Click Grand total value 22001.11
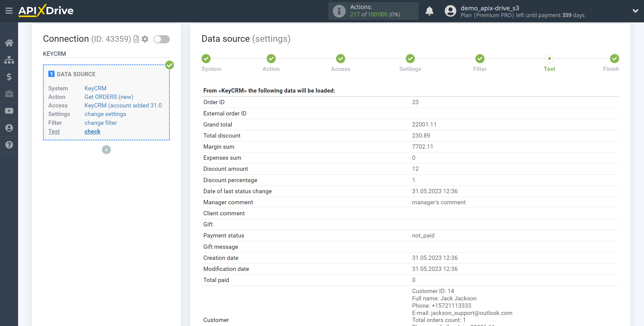This screenshot has width=644, height=326. coord(424,125)
